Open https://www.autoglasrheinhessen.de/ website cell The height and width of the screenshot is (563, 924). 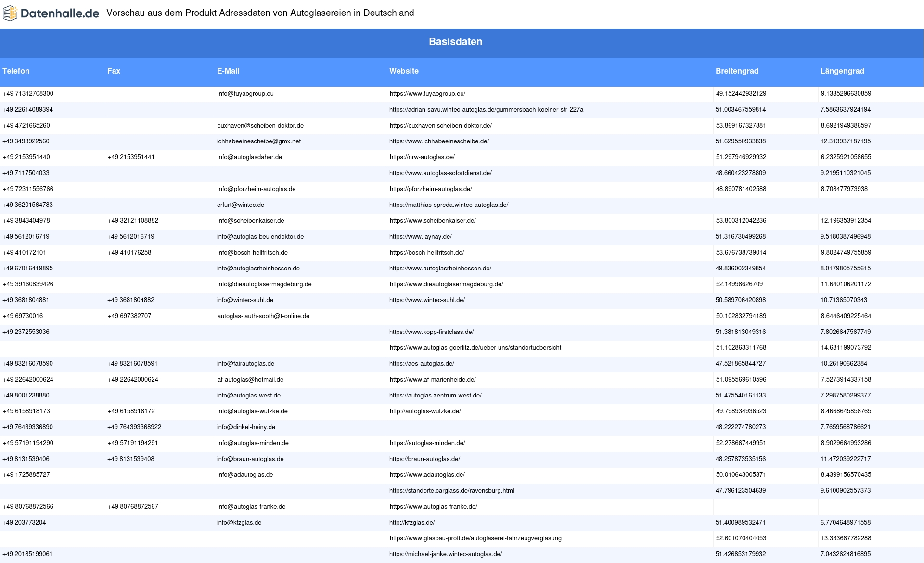click(440, 269)
